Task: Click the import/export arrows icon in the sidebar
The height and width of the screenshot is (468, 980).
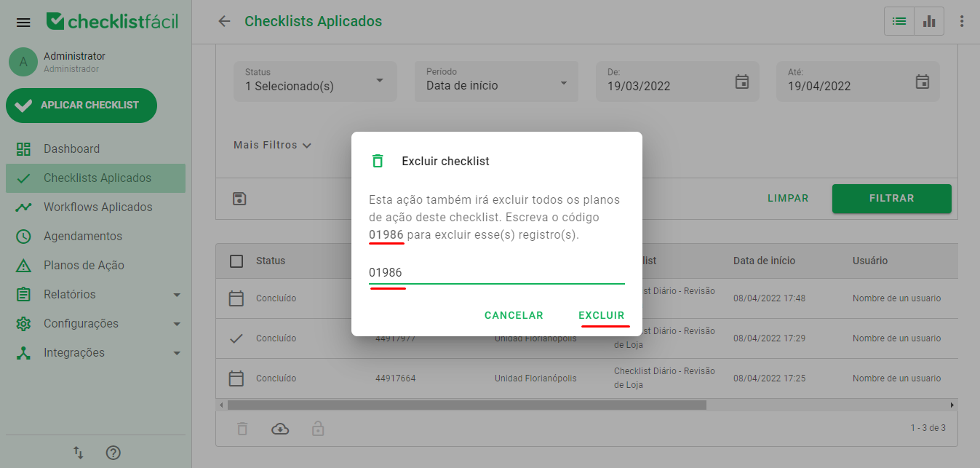Action: point(78,453)
